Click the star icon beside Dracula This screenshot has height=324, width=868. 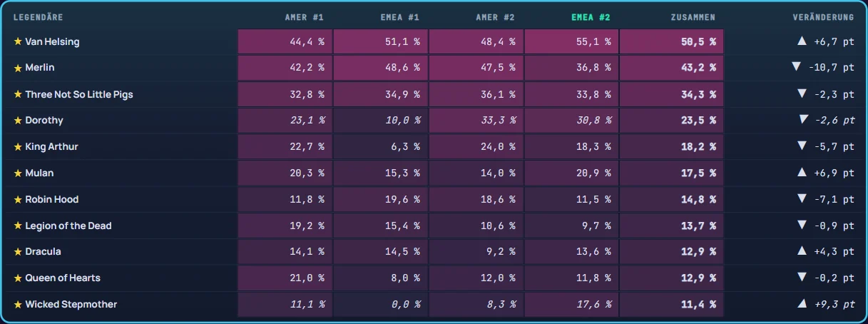point(18,251)
